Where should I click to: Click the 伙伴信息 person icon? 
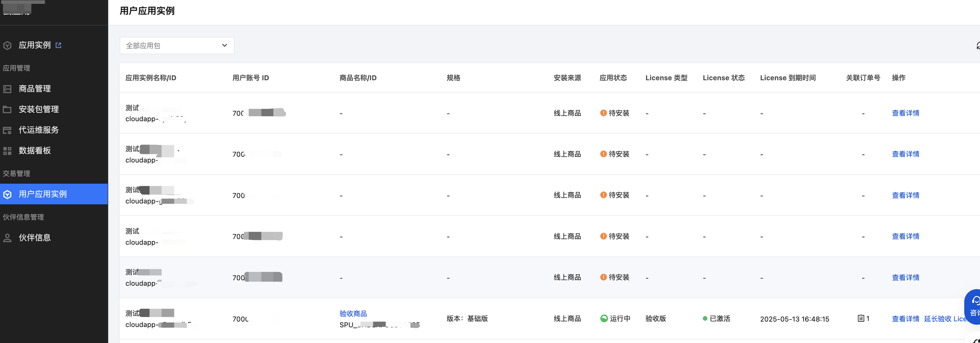[x=7, y=238]
